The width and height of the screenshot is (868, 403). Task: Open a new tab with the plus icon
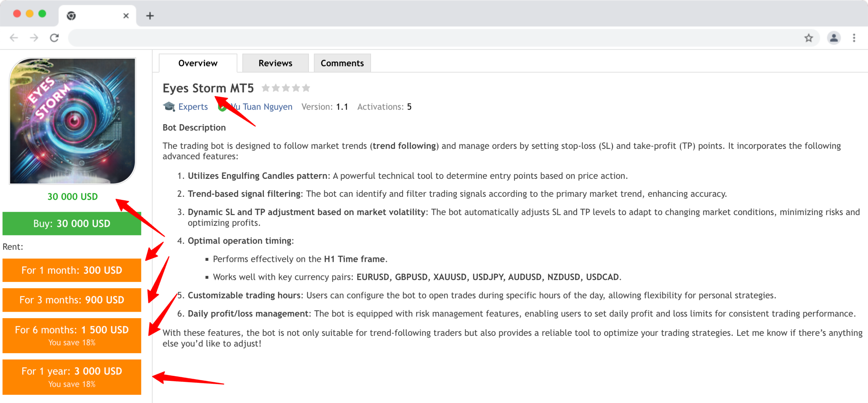tap(150, 16)
